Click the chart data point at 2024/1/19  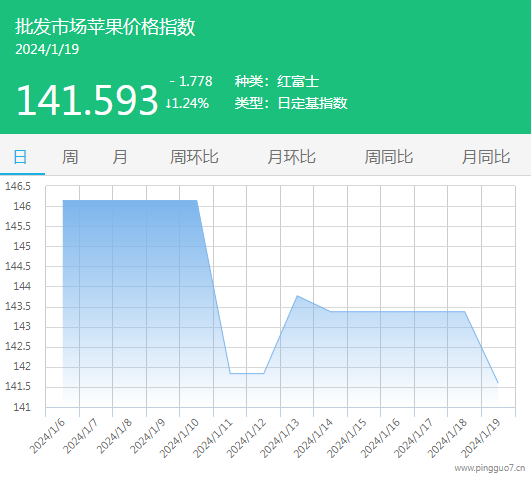498,383
